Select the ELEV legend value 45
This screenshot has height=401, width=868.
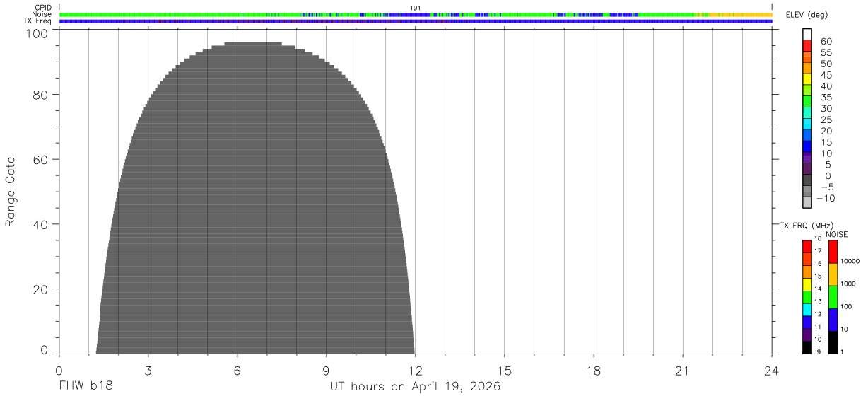click(826, 75)
